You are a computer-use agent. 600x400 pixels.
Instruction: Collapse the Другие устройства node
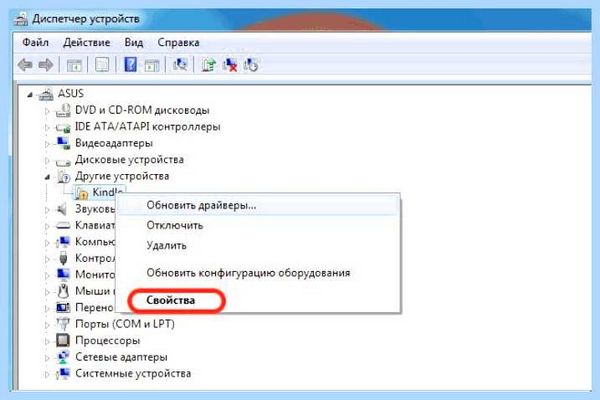(x=47, y=177)
